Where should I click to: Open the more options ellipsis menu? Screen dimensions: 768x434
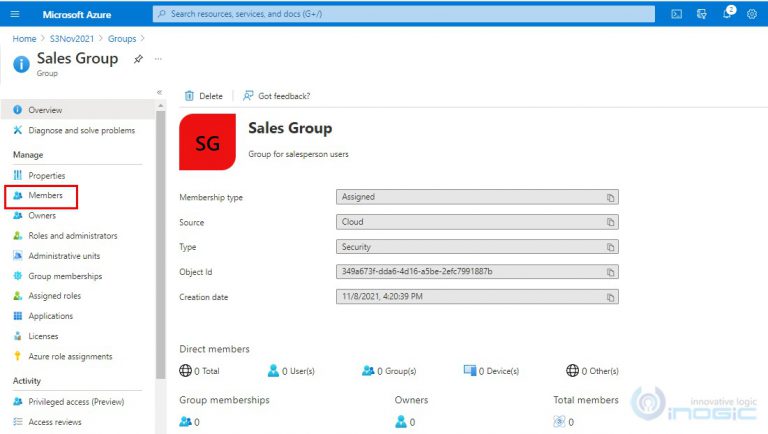click(158, 59)
